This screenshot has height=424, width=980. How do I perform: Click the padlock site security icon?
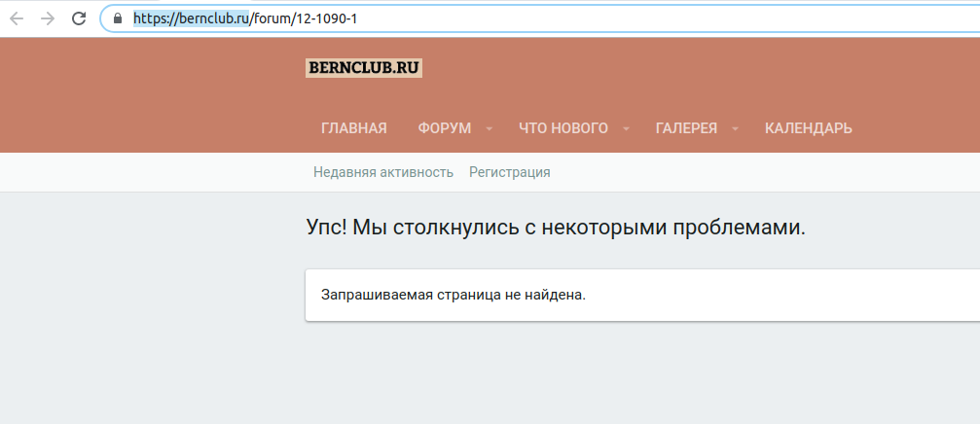point(118,18)
